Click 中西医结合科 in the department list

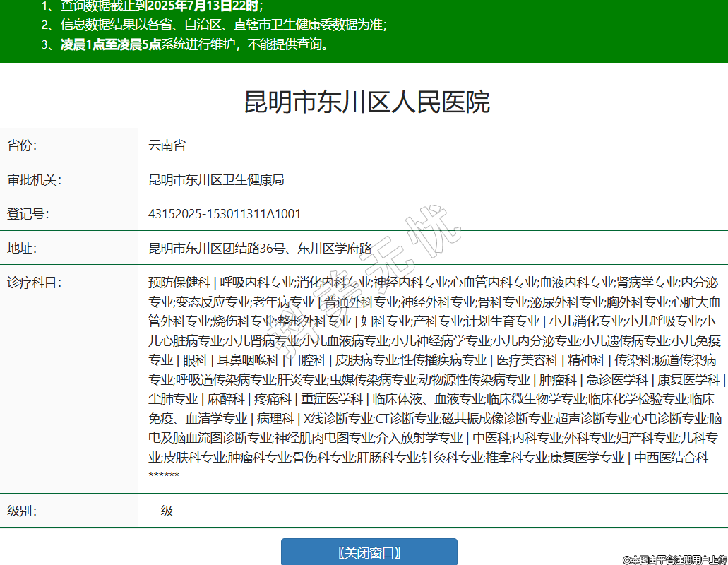click(671, 458)
